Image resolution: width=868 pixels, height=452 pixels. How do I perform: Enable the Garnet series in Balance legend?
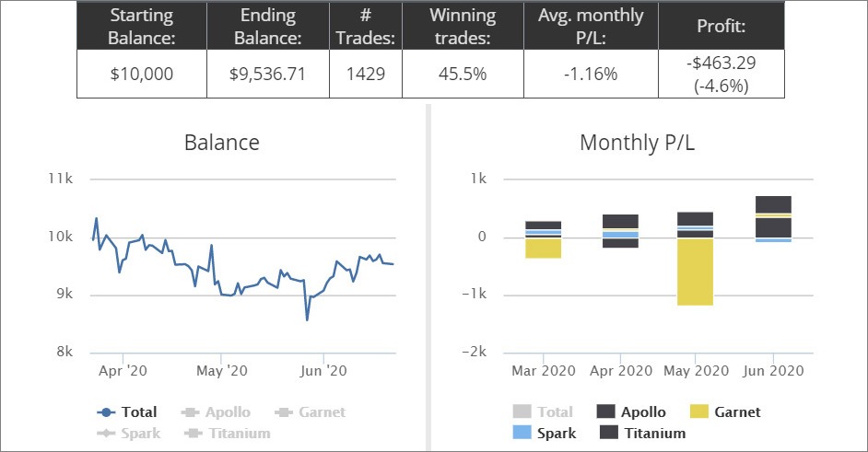pyautogui.click(x=310, y=412)
